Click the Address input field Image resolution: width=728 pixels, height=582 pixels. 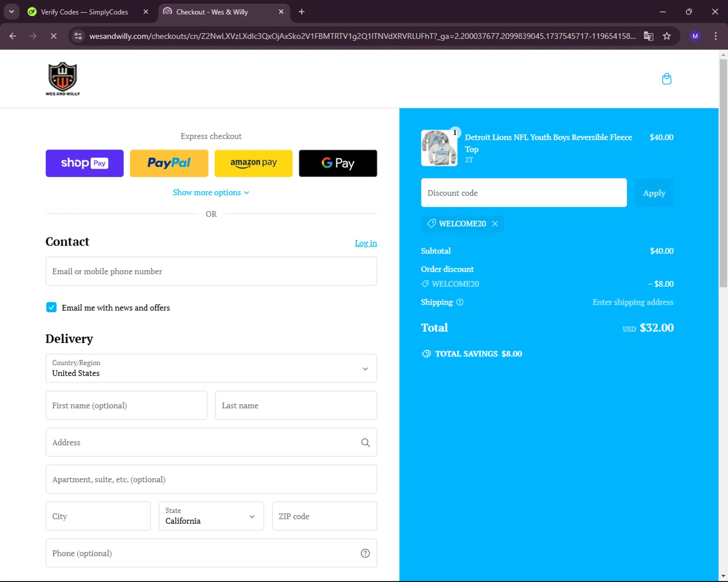click(211, 442)
